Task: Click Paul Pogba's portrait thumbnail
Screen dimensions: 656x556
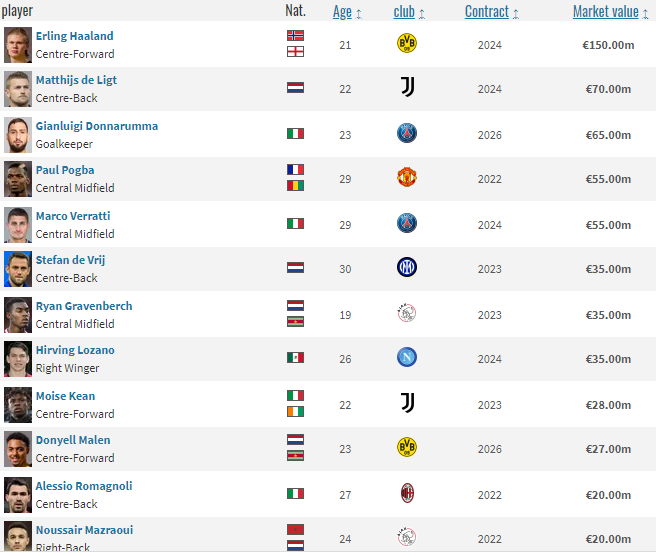Action: 17,178
